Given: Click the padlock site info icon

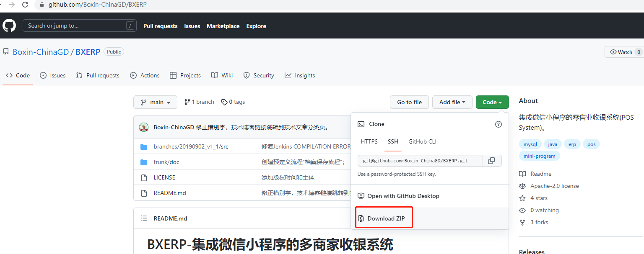Looking at the screenshot, I should (x=42, y=5).
